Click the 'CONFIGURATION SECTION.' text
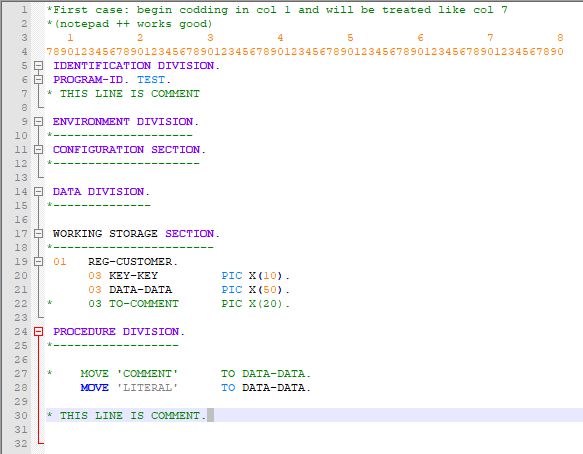 (129, 149)
